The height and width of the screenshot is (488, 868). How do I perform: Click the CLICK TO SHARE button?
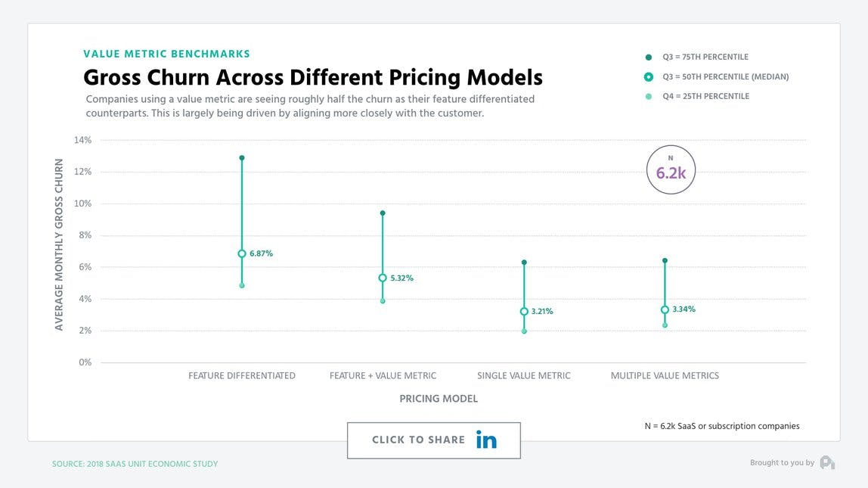coord(433,440)
